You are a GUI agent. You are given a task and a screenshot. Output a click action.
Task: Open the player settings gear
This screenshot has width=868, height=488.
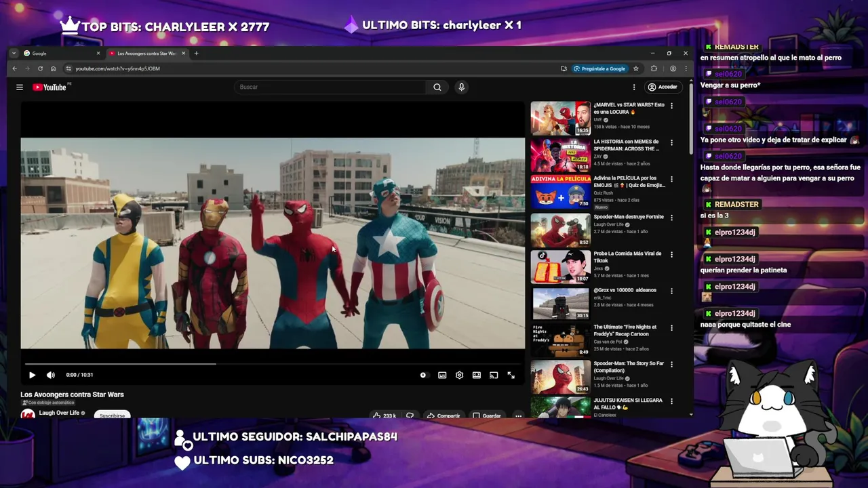(459, 375)
